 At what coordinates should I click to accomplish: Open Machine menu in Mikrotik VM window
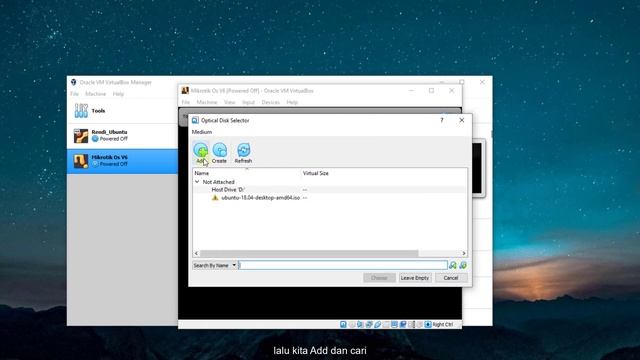[x=207, y=102]
